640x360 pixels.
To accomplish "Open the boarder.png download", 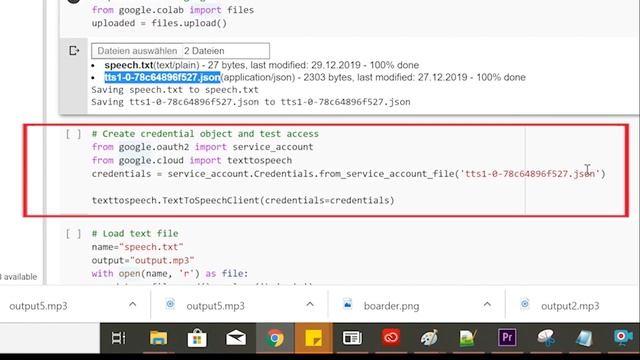I will click(x=391, y=306).
